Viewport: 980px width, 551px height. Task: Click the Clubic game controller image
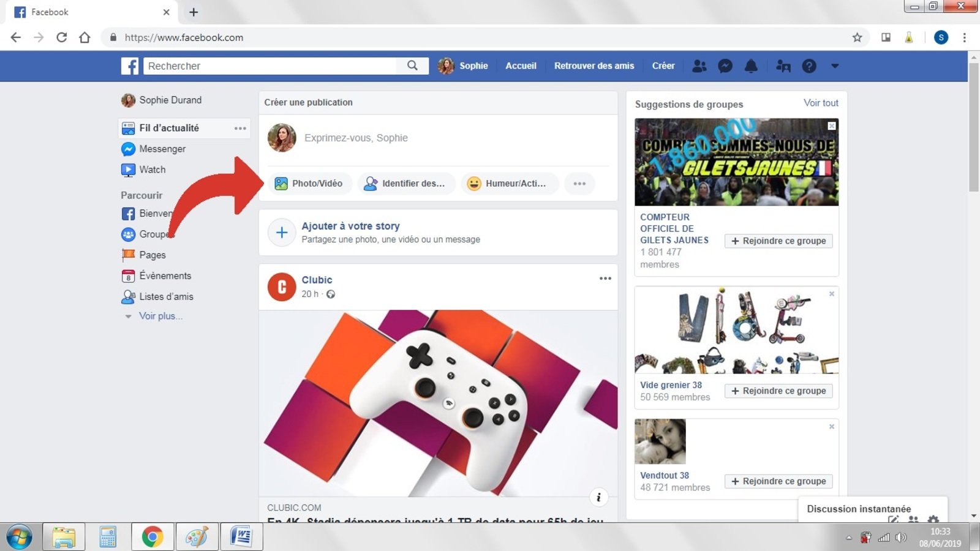click(438, 403)
